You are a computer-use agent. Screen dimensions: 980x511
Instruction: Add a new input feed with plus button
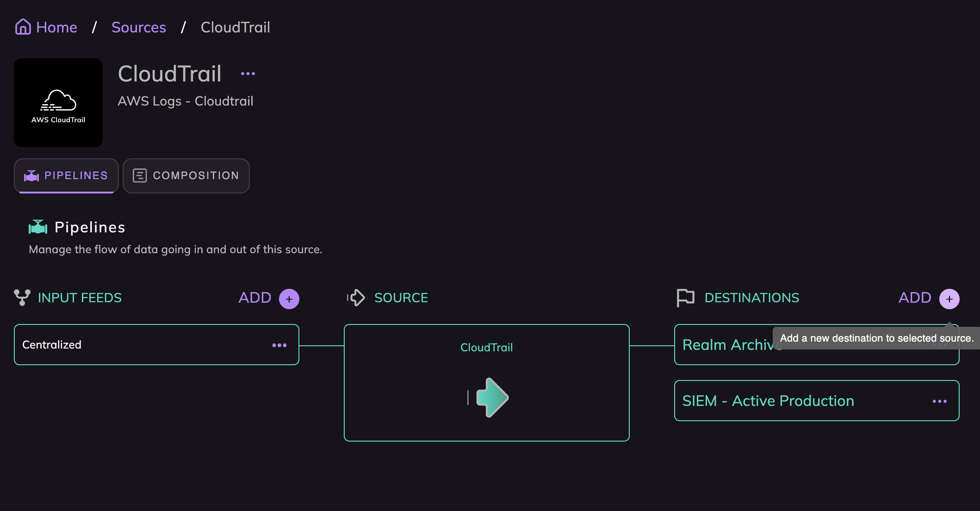point(289,299)
